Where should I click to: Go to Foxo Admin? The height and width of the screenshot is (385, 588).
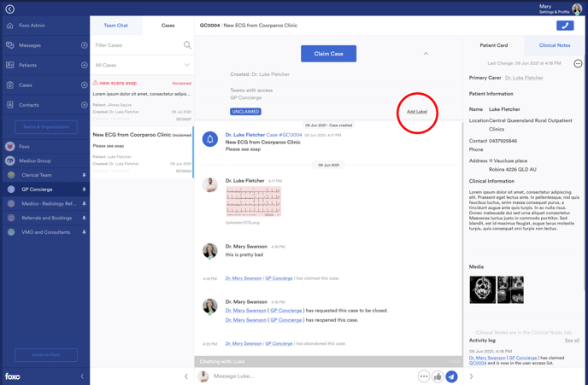(32, 26)
